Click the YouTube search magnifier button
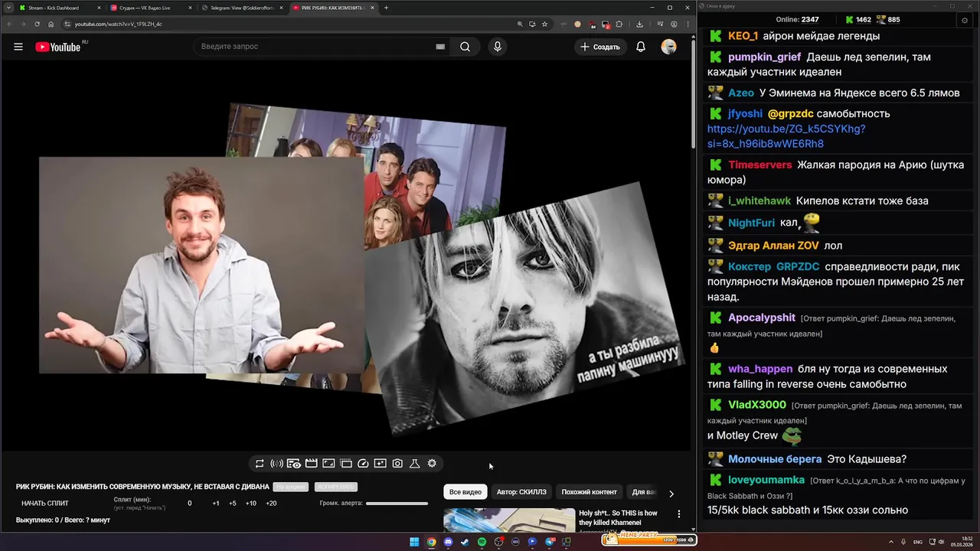980x551 pixels. (x=465, y=47)
